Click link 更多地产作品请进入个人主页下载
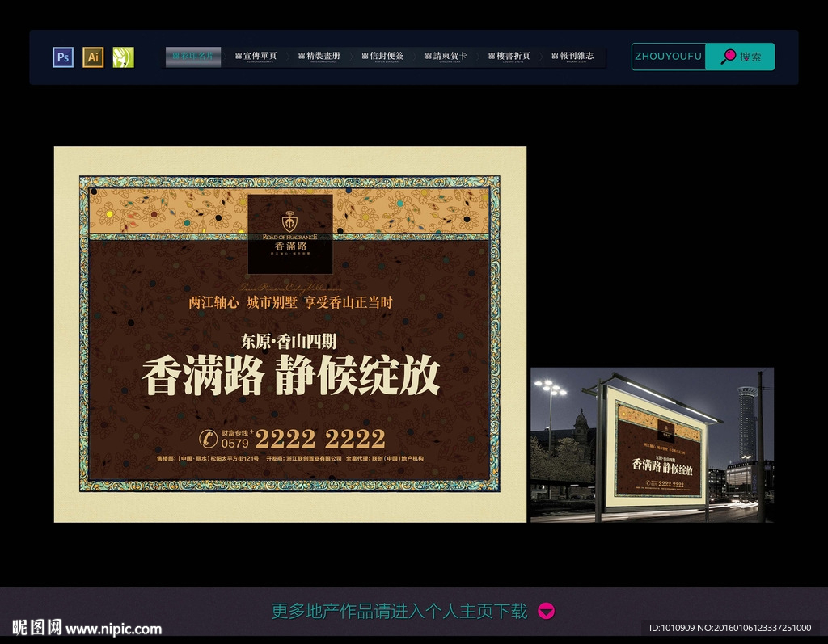The image size is (828, 644). pos(399,611)
